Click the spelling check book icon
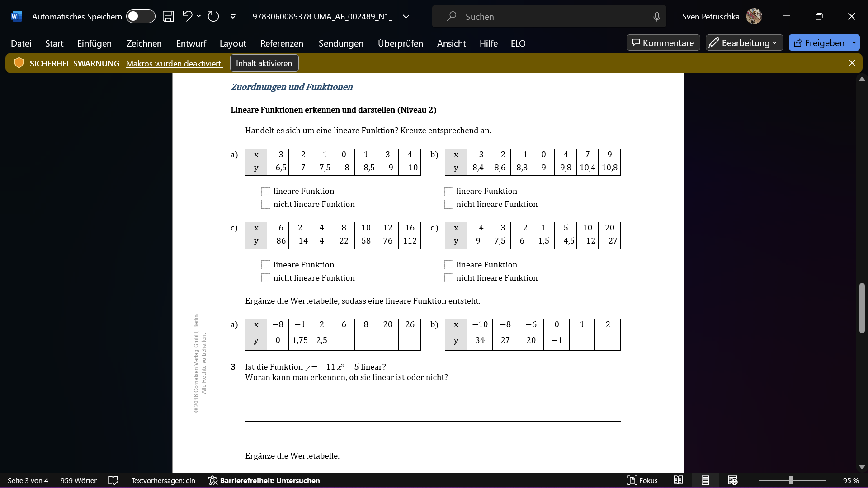Screen dimensions: 868x488 click(113, 480)
